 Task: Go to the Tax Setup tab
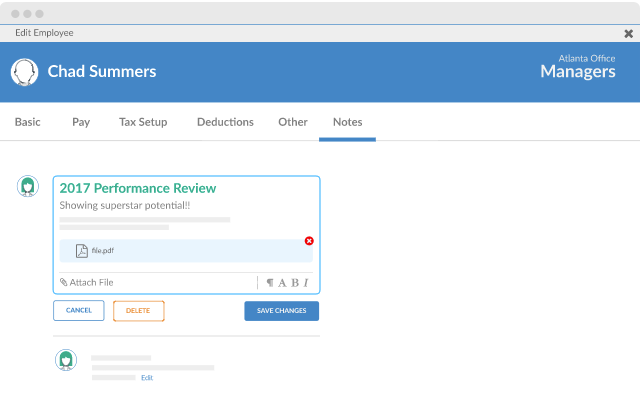[143, 122]
